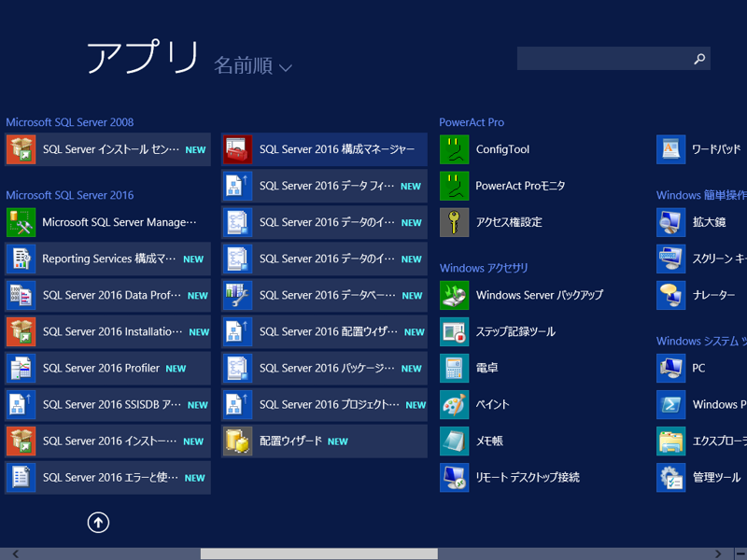Expand the 名前順 sort dropdown
Image resolution: width=747 pixels, height=560 pixels.
pos(252,65)
